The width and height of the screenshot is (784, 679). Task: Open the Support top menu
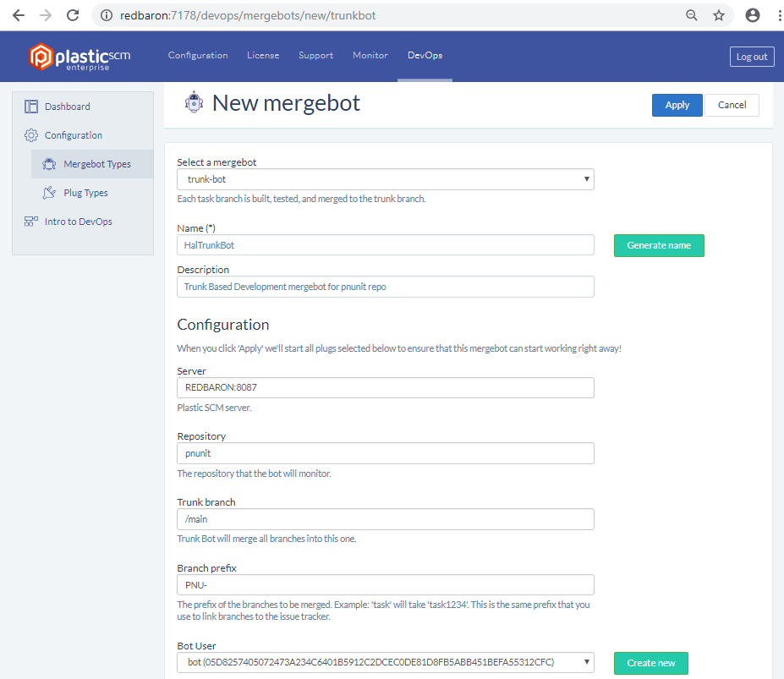316,56
